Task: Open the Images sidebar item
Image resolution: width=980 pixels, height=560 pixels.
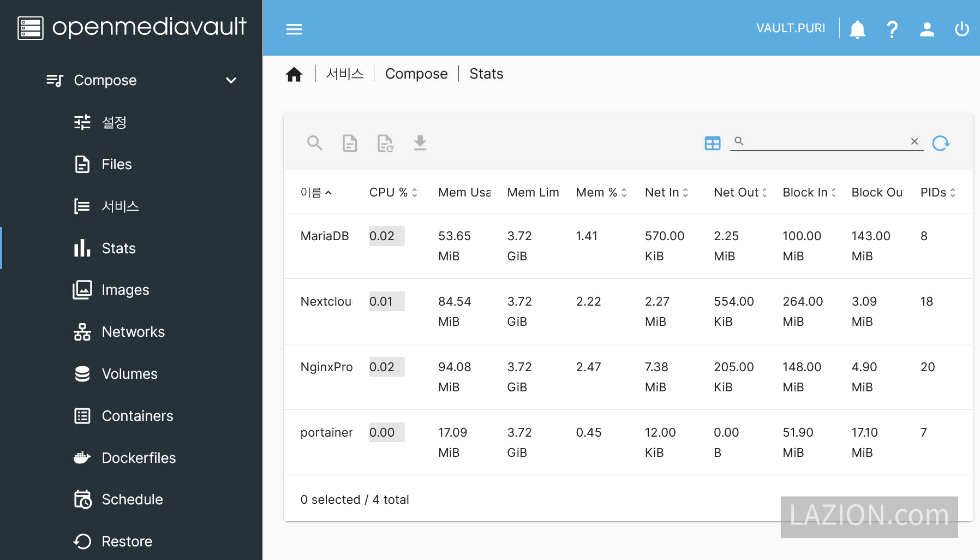Action: (131, 290)
